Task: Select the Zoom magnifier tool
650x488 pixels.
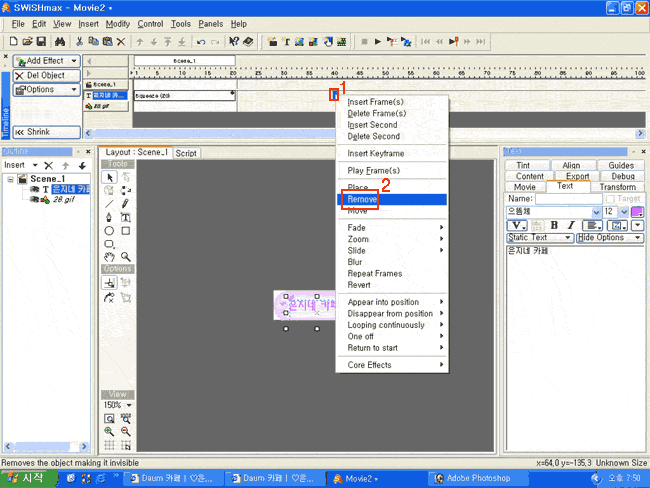Action: (126, 257)
